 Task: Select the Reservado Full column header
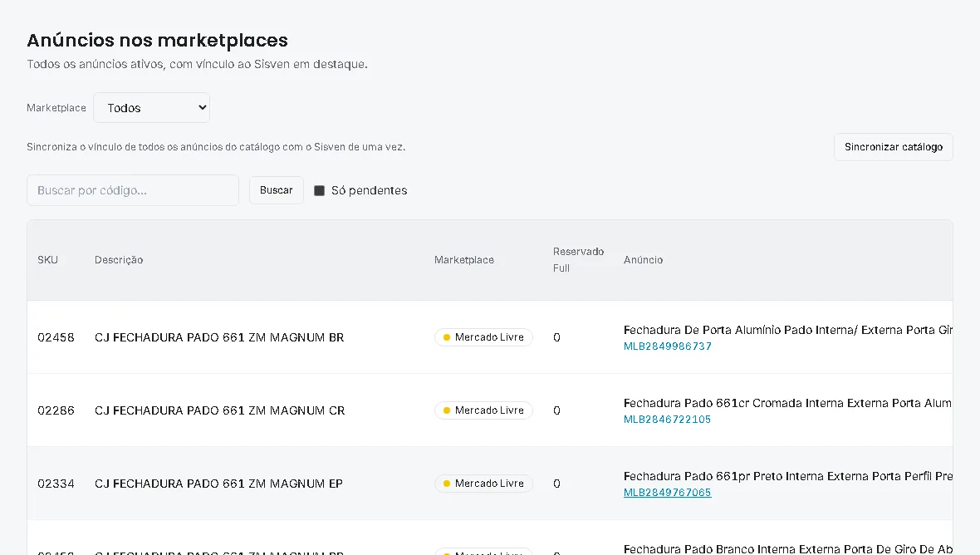tap(578, 260)
